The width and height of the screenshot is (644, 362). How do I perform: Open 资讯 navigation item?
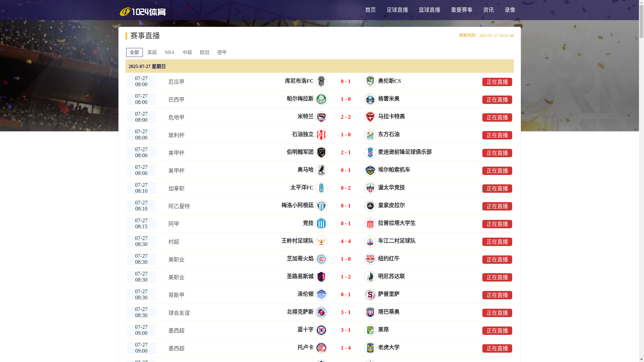pos(488,10)
